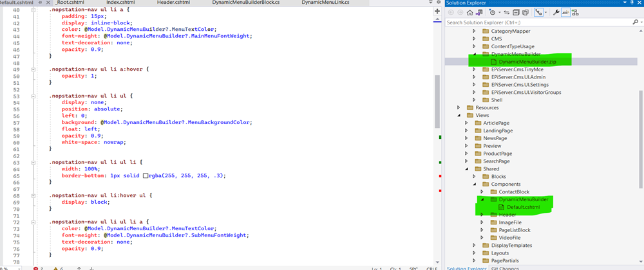Open Default.cshtml under DynamicMenuBuilder folder
This screenshot has height=270, width=644.
tap(523, 208)
